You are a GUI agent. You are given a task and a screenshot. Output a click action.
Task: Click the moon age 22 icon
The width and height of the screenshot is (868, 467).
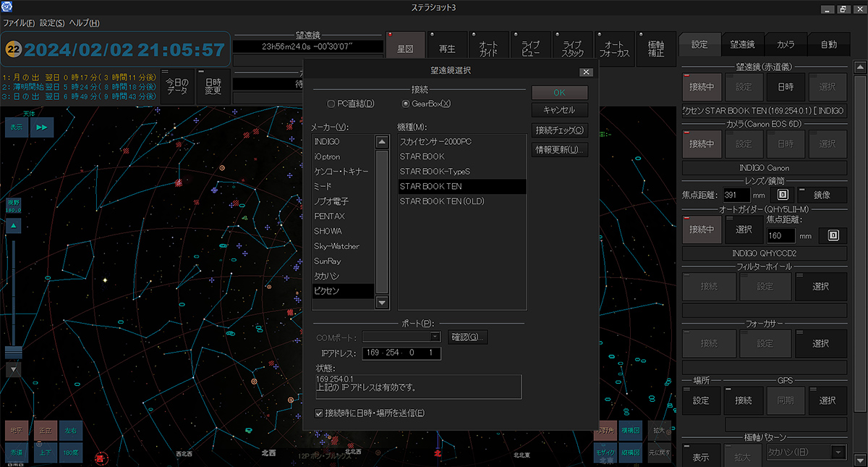pos(14,49)
